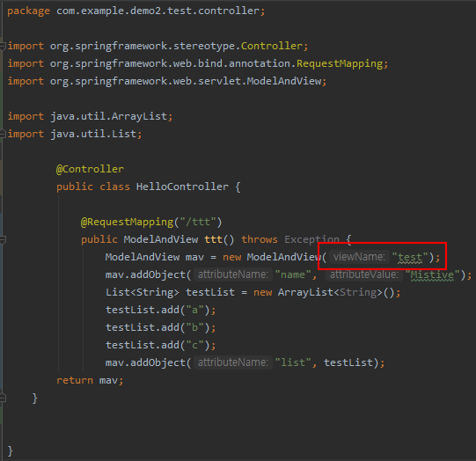This screenshot has height=461, width=476.
Task: Click ModelAndView in the servlet import line
Action: pyautogui.click(x=284, y=81)
